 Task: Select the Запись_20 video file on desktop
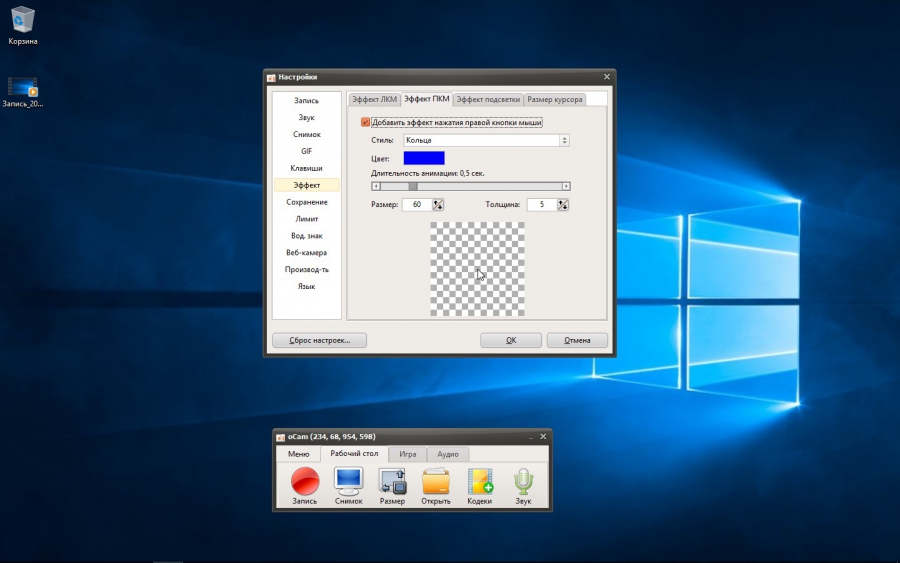pos(22,88)
